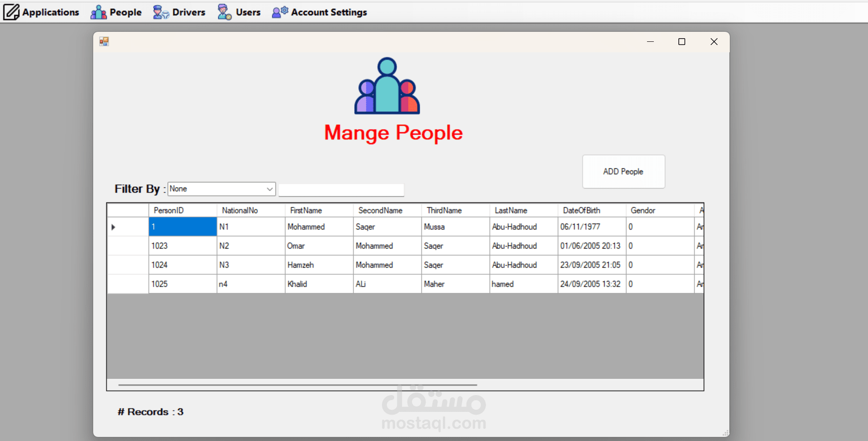
Task: Select Account Settings from the top menu
Action: click(x=329, y=12)
